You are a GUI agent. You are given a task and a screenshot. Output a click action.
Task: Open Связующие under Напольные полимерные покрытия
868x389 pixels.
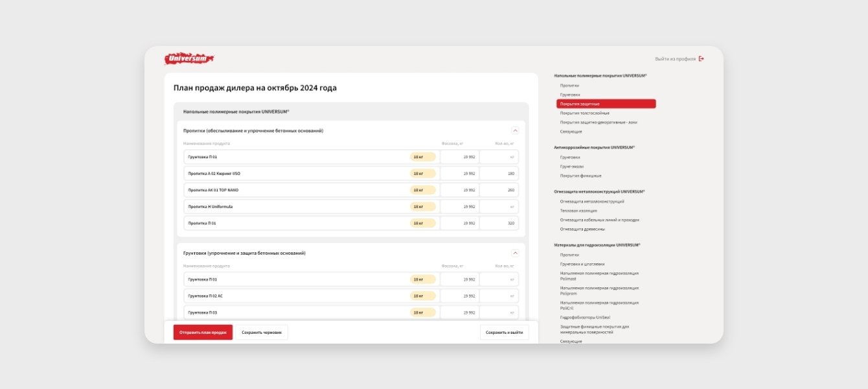[x=571, y=132]
